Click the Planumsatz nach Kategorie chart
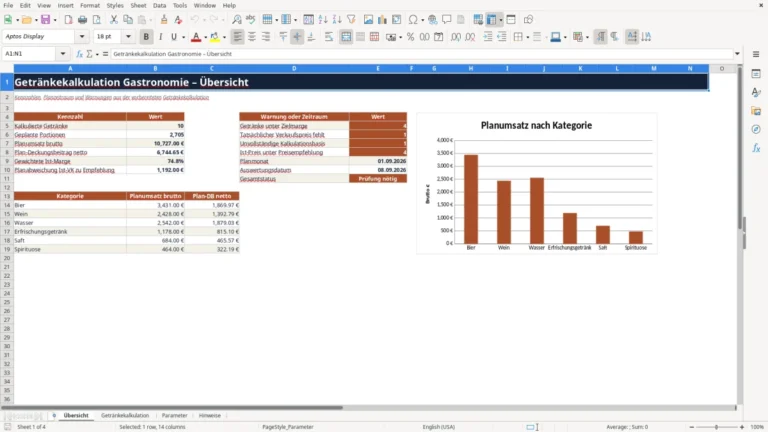This screenshot has height=432, width=768. pos(536,183)
